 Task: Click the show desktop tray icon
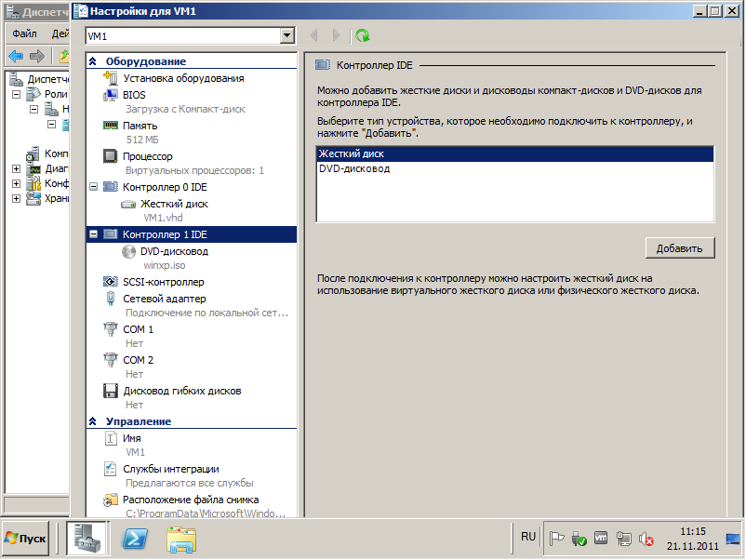coord(732,539)
